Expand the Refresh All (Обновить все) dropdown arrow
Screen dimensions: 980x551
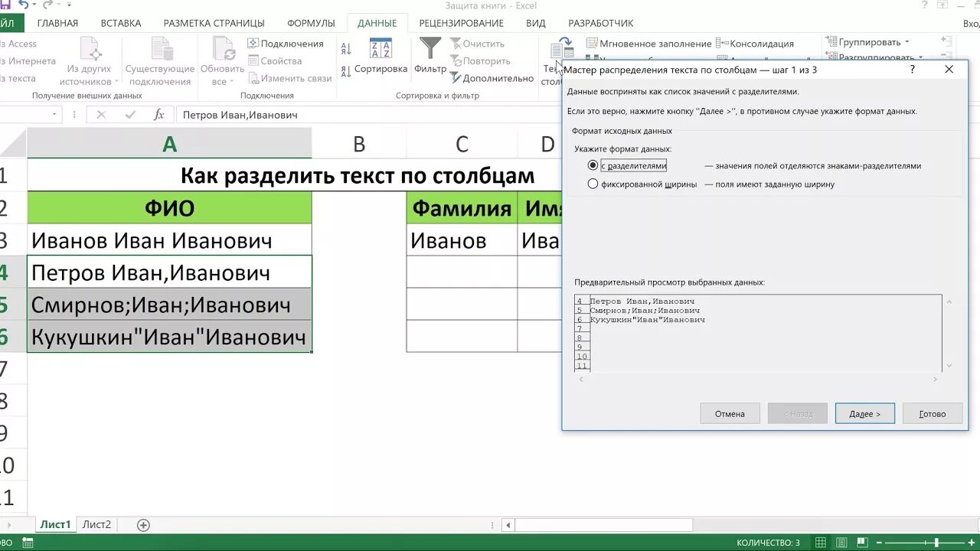pos(233,82)
